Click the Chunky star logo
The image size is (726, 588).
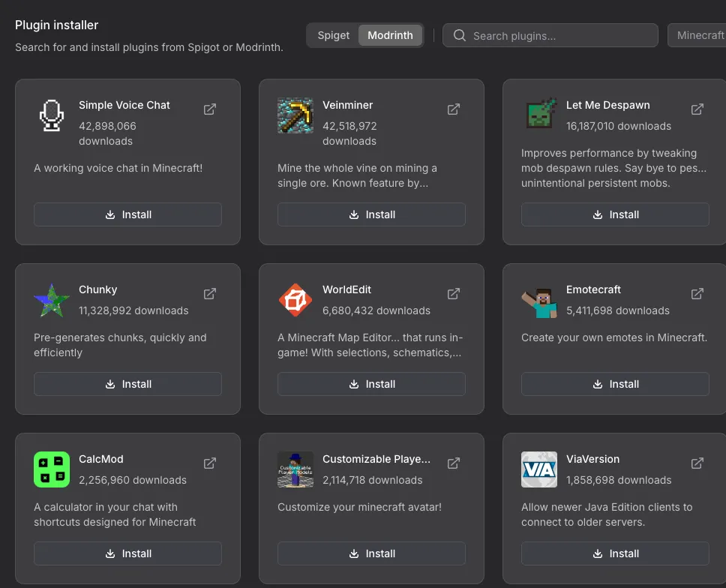[52, 300]
